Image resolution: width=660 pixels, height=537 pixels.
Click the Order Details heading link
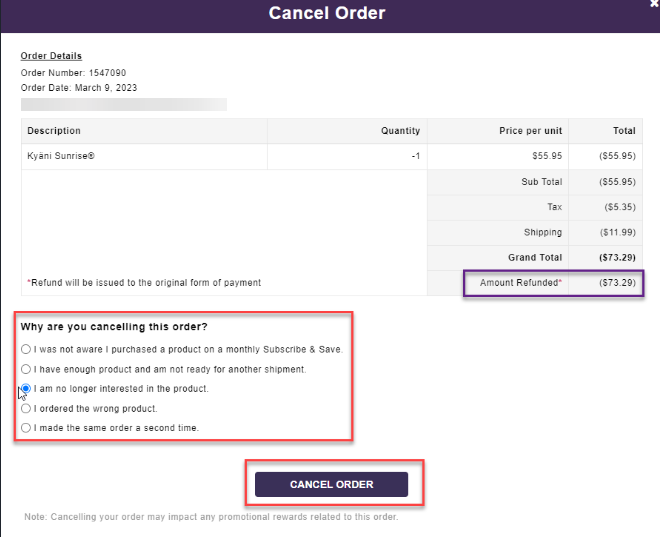[51, 56]
